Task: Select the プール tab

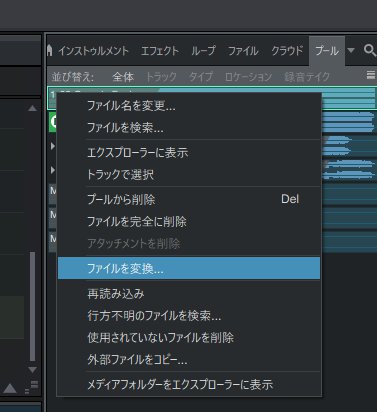Action: 327,51
